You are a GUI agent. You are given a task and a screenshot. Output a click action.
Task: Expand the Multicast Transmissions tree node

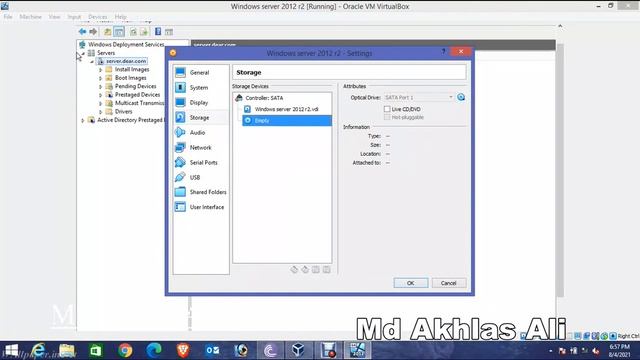coord(100,103)
